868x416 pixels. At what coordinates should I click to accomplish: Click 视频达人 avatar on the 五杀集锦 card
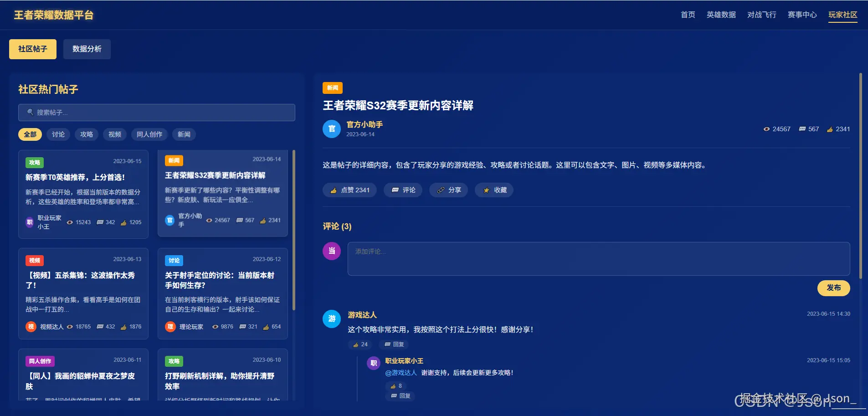tap(31, 327)
